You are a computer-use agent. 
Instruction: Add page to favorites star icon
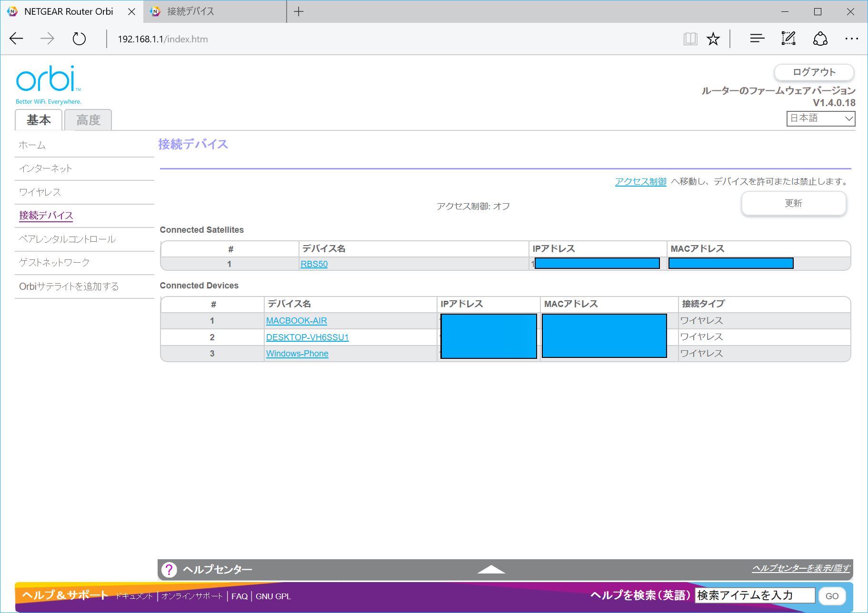tap(713, 39)
